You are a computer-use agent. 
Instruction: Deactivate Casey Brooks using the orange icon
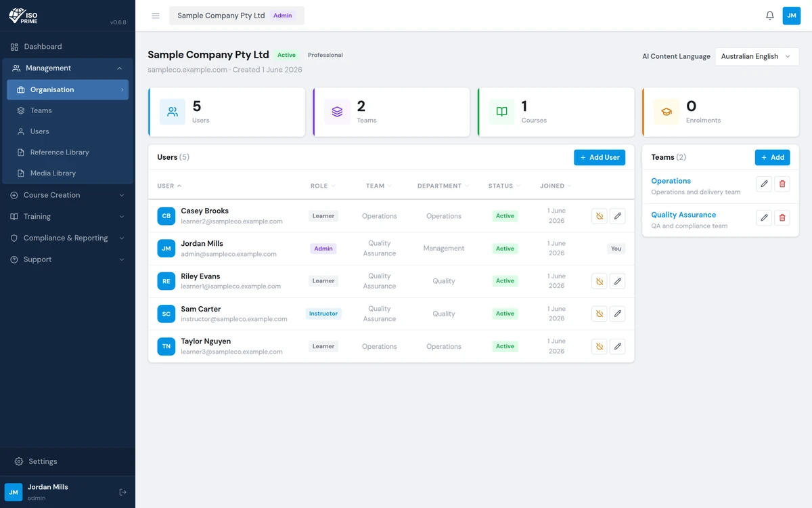tap(599, 216)
